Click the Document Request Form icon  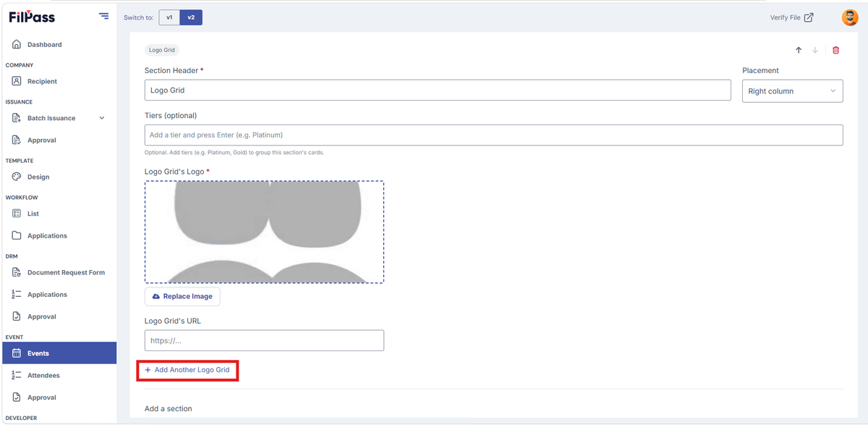pos(17,273)
